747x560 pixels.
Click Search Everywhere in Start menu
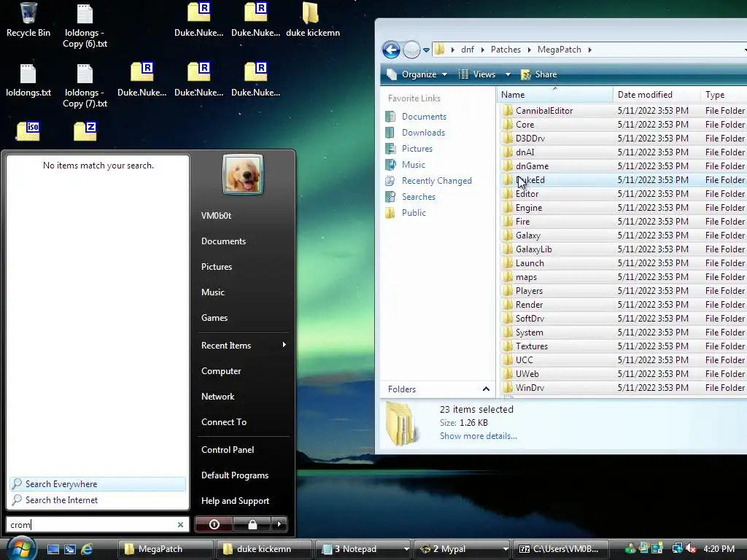tap(98, 484)
